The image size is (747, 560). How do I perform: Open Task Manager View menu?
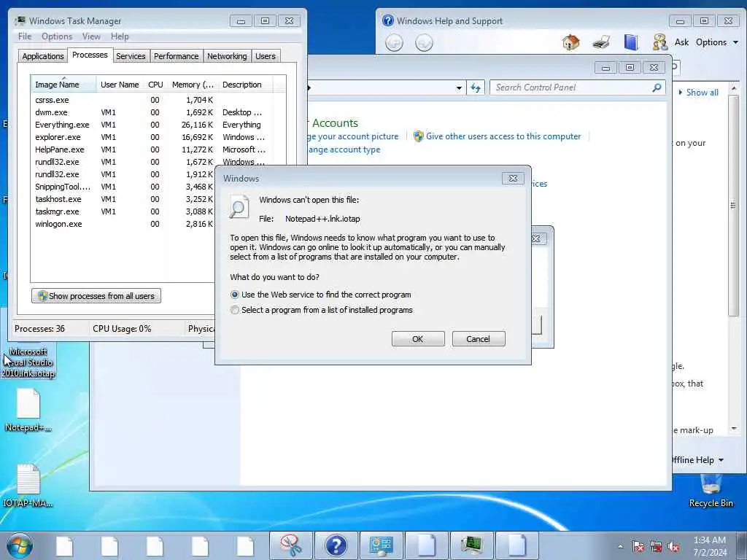[91, 36]
